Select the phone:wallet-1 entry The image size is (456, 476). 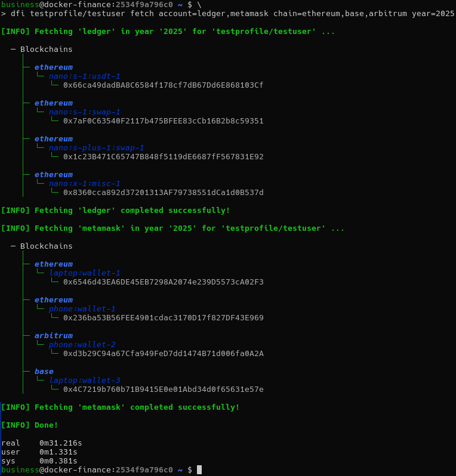point(82,309)
